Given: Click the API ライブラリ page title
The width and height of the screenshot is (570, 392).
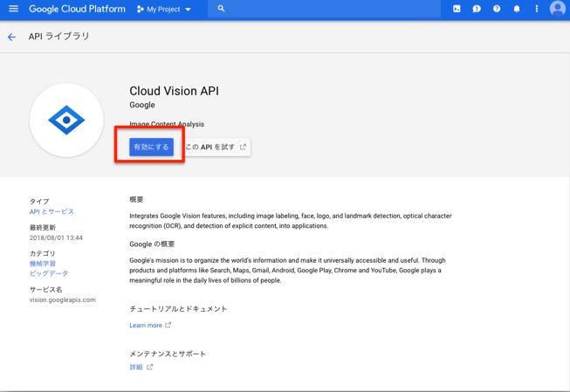Looking at the screenshot, I should (x=58, y=37).
